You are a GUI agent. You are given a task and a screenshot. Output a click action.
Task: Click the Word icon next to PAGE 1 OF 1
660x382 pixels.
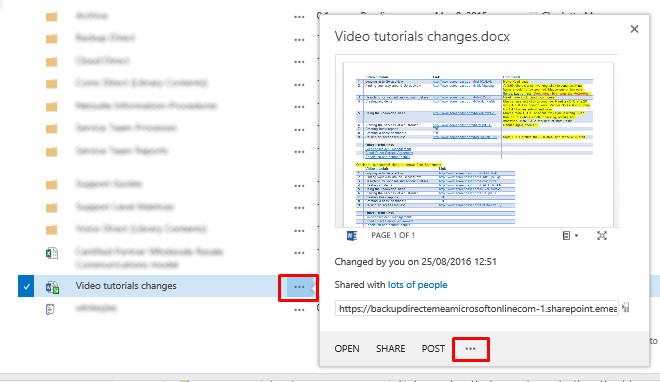click(x=351, y=236)
